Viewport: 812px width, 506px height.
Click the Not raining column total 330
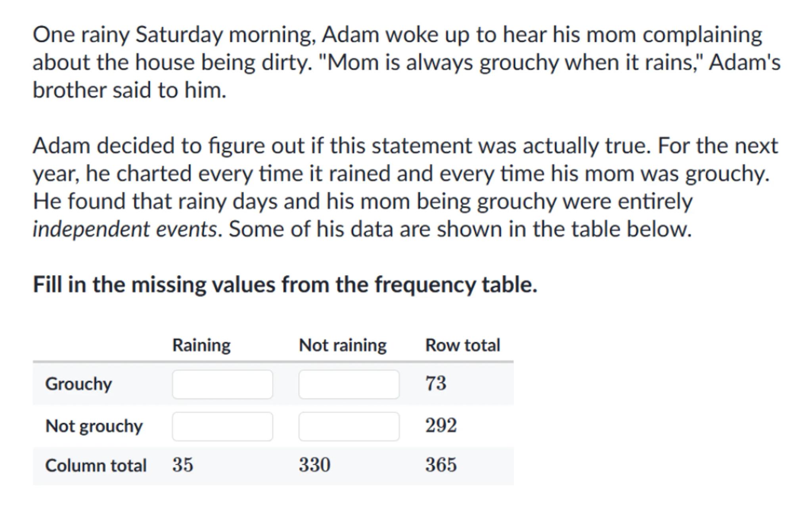point(314,465)
